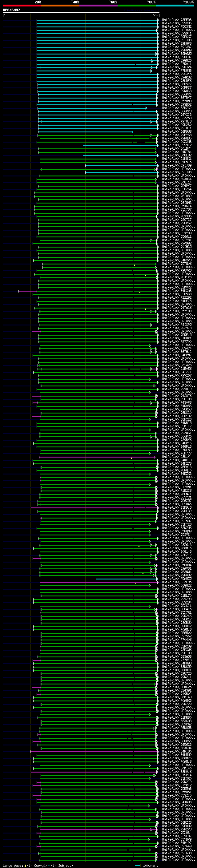Select the UniRef100_B9S9F1 label
Viewport: 197px width, 868px height.
coord(177,33)
